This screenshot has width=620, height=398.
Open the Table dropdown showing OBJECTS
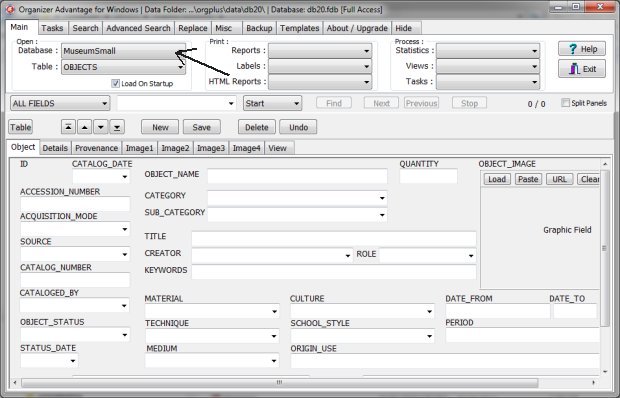tap(123, 67)
